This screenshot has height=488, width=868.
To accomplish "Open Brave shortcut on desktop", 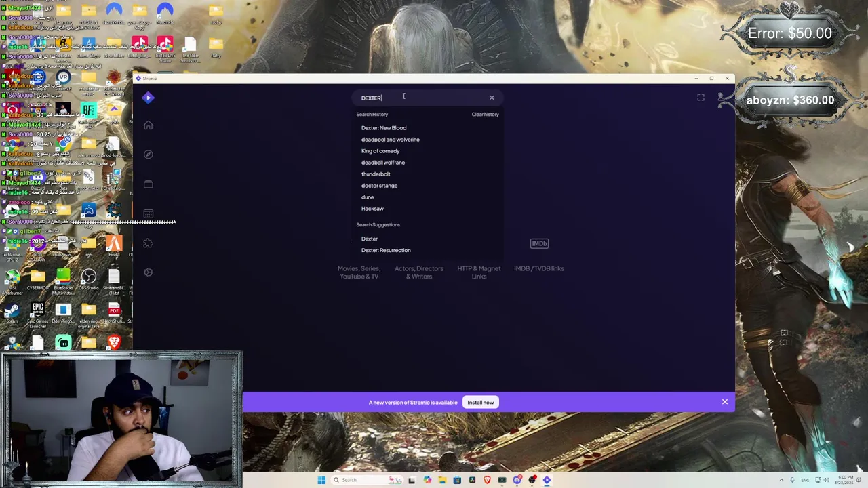I will click(114, 342).
